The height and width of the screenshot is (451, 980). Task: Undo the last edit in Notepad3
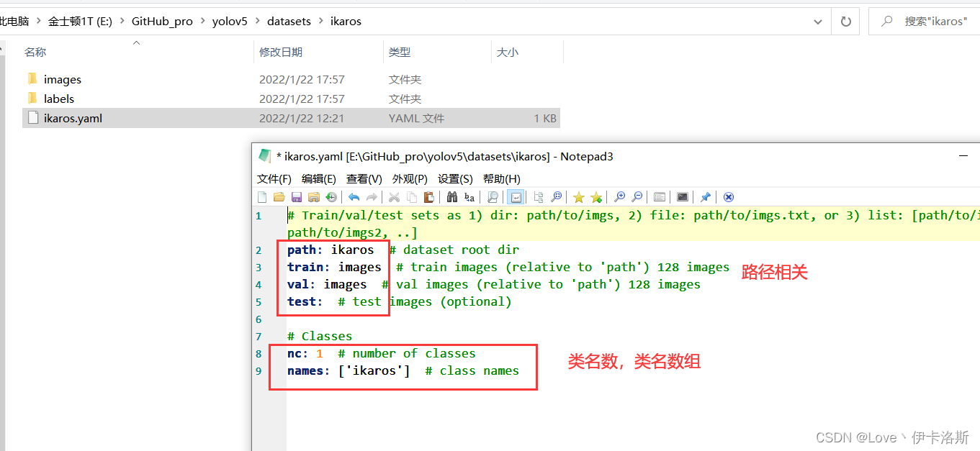click(354, 197)
